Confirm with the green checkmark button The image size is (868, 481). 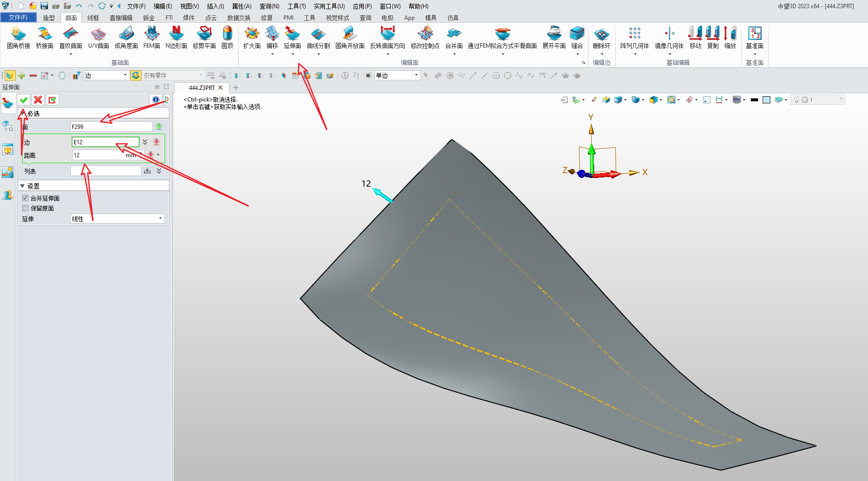[x=24, y=100]
